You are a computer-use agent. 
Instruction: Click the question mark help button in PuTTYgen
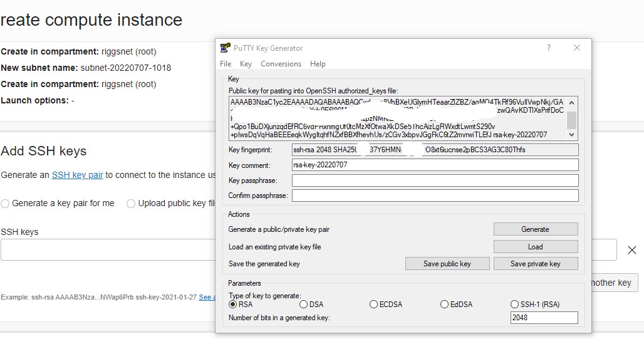click(x=548, y=48)
